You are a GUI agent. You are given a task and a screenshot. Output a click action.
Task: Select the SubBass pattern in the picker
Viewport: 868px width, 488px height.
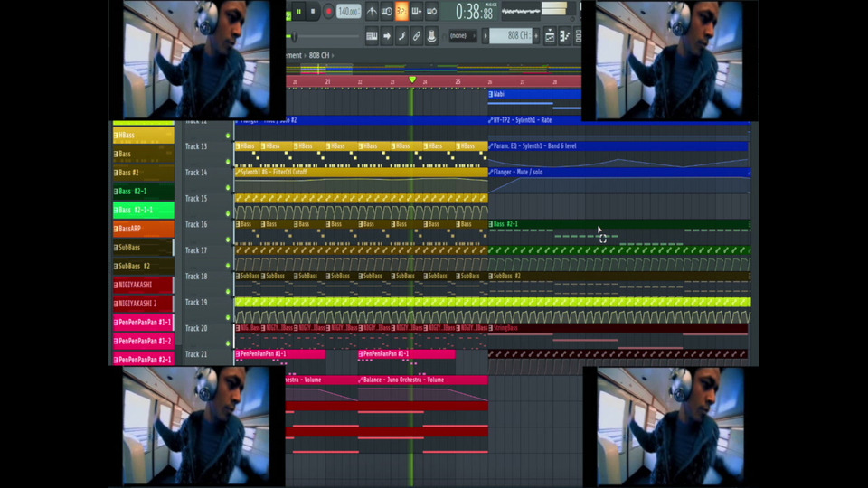tap(144, 248)
